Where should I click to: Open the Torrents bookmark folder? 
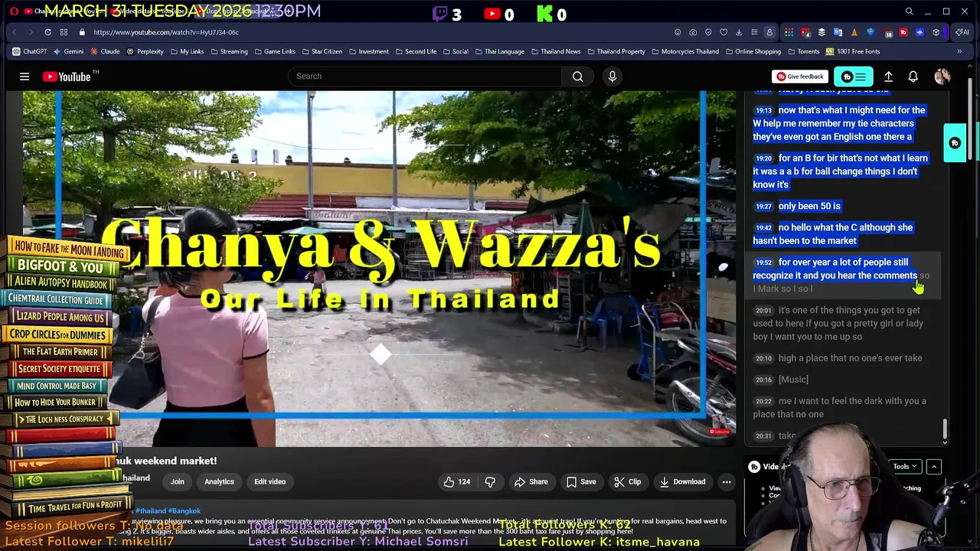point(802,51)
